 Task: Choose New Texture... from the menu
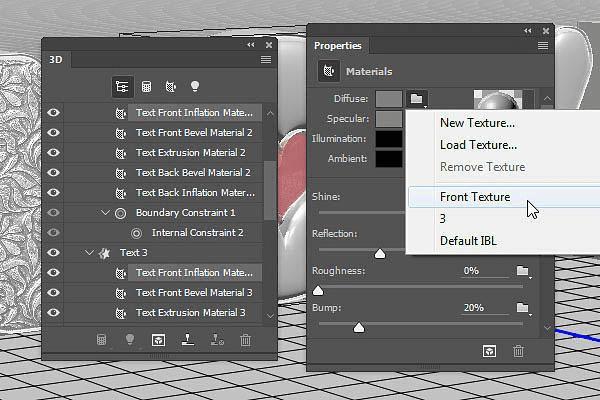tap(477, 123)
